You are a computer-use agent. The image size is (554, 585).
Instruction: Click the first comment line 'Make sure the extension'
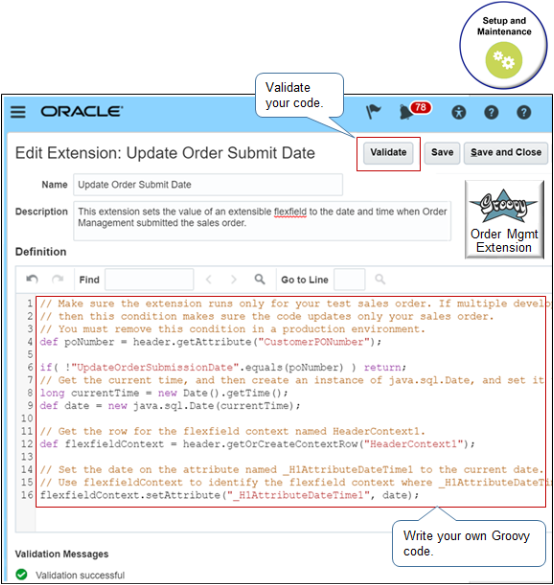pyautogui.click(x=292, y=304)
